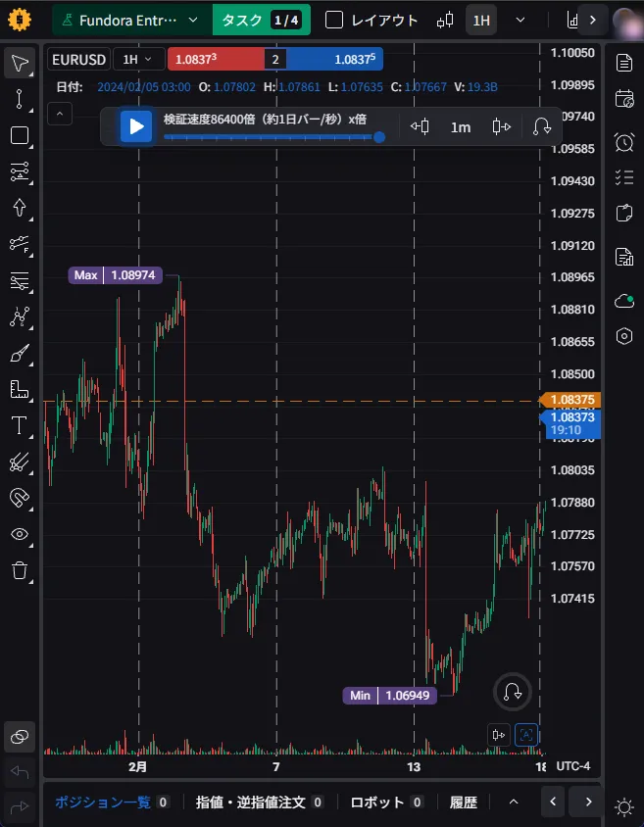Click the trash can delete icon
Screen dimensions: 644x827
(x=20, y=570)
